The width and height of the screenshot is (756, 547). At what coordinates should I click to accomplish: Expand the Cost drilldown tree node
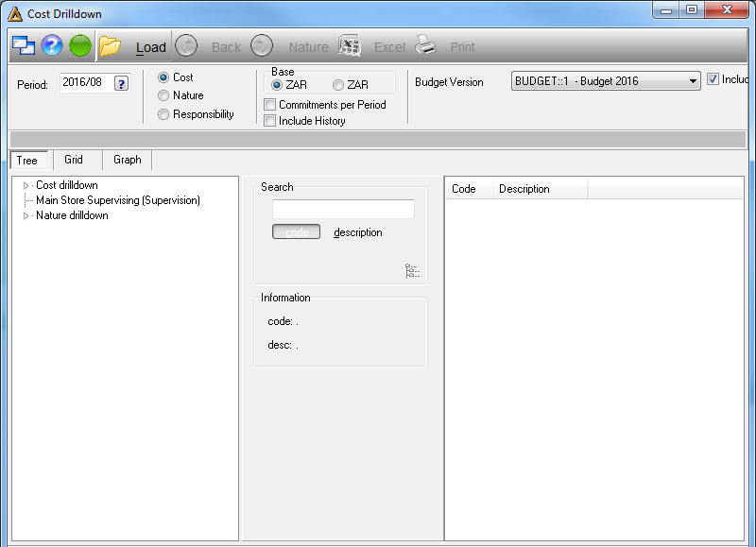[x=26, y=185]
